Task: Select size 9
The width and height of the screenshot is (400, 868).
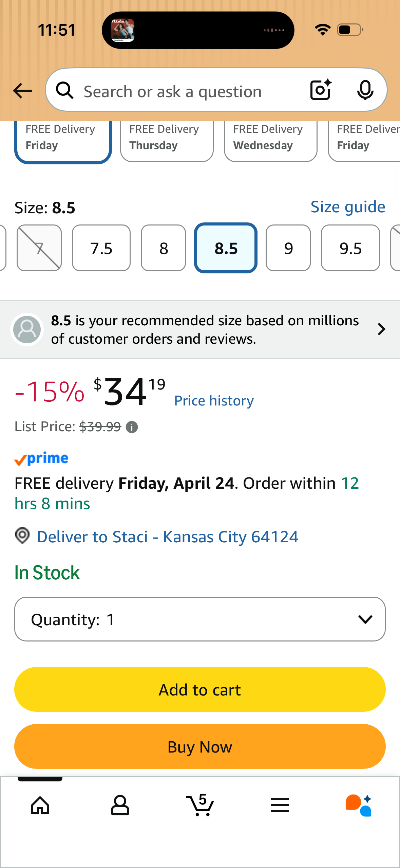Action: click(288, 248)
